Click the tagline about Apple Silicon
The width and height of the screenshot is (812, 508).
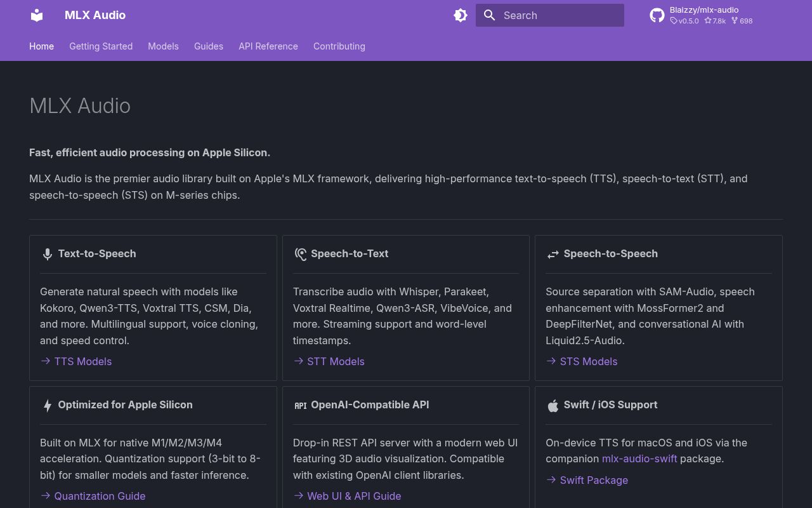[x=150, y=152]
